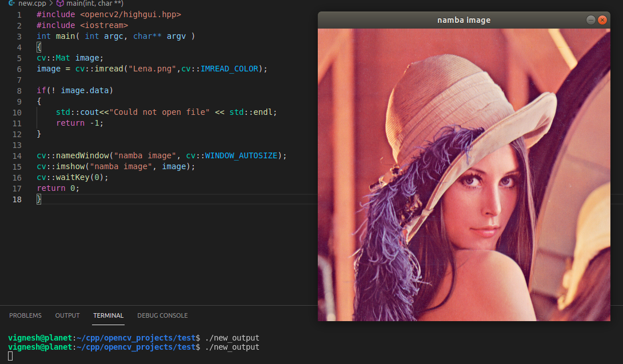Viewport: 623px width, 364px height.
Task: Click image.data condition on line 8
Action: tap(85, 90)
